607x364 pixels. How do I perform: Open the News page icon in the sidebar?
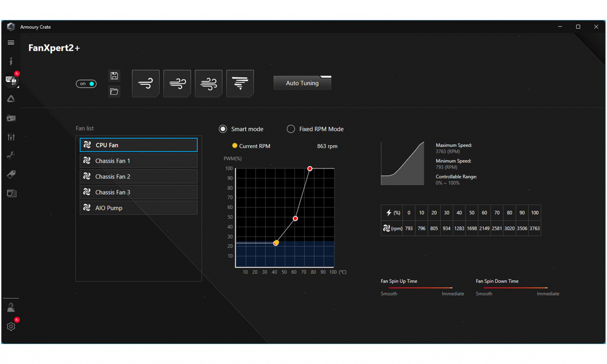point(11,193)
